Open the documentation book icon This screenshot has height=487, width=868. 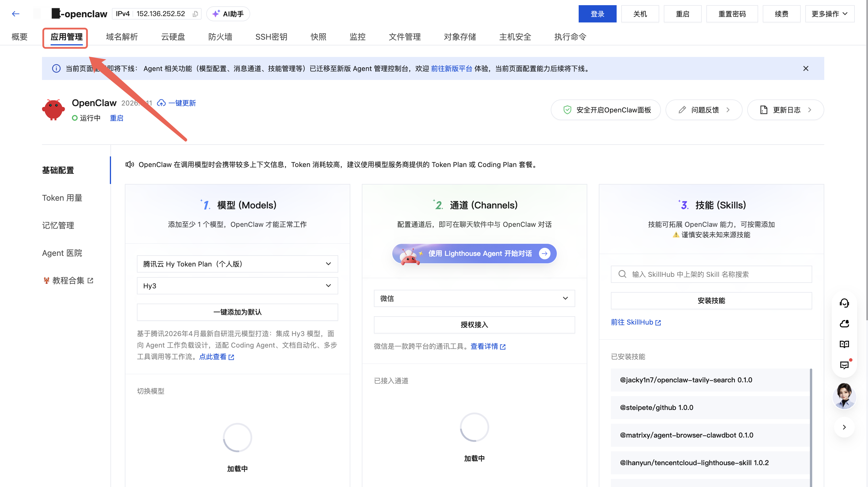(844, 344)
